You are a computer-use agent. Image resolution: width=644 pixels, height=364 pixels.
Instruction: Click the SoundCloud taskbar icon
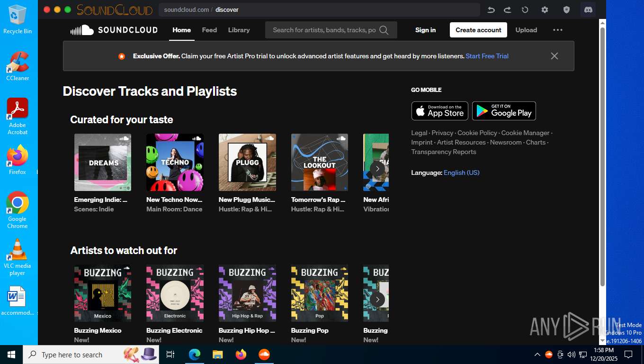264,355
